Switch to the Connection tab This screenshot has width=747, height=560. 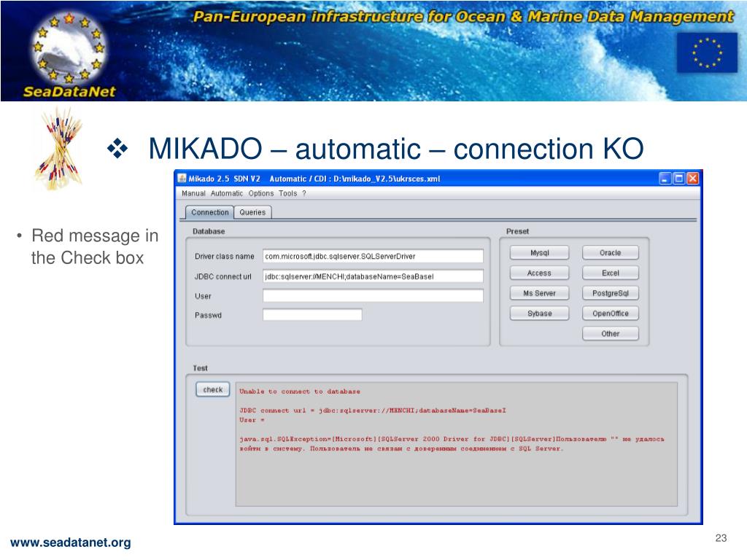[x=209, y=212]
